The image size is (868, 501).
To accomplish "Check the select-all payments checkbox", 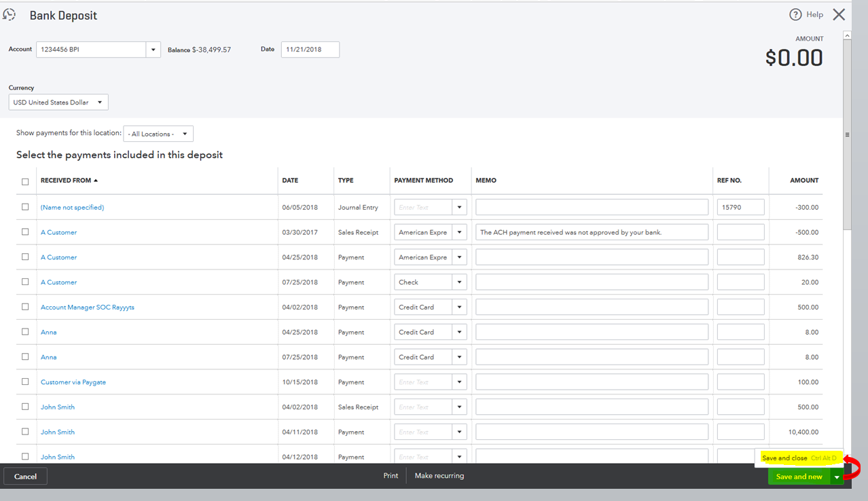I will pos(25,181).
